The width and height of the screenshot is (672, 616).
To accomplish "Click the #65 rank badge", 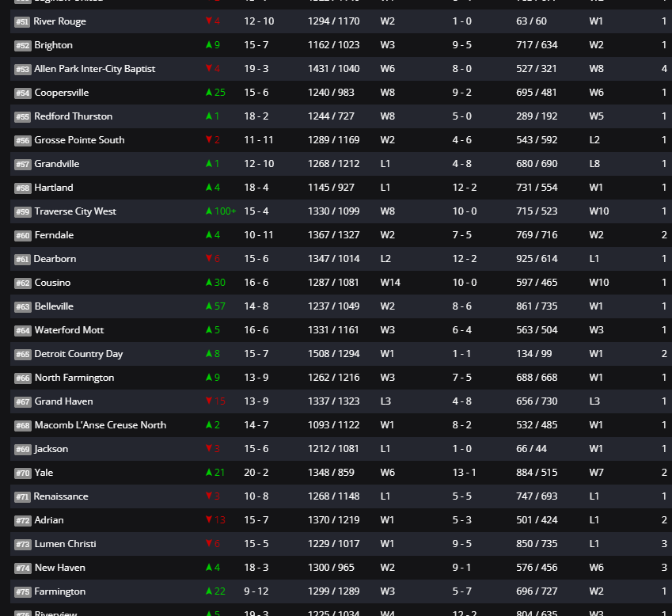I will click(x=22, y=355).
